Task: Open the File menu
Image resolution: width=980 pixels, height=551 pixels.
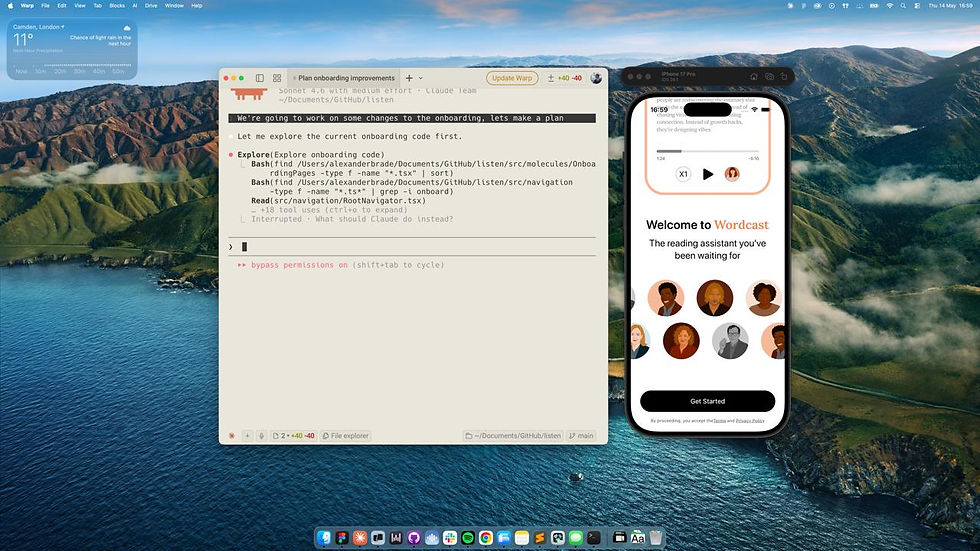Action: [45, 6]
